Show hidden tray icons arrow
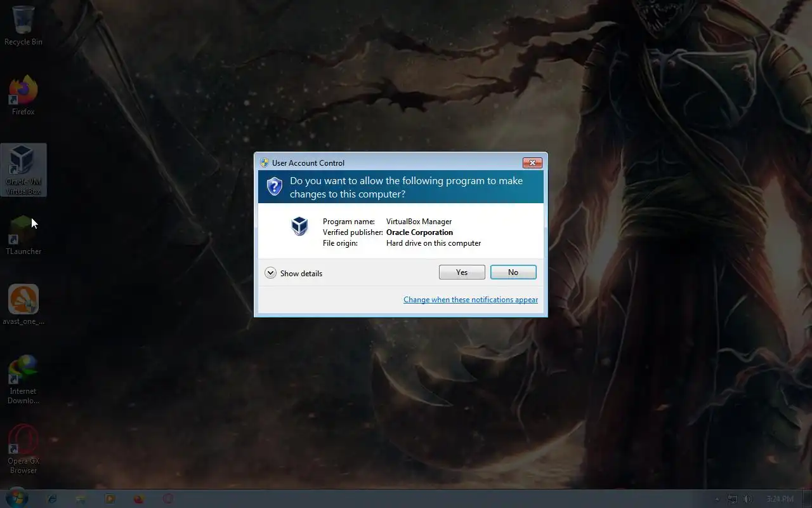This screenshot has height=508, width=812. (x=717, y=499)
